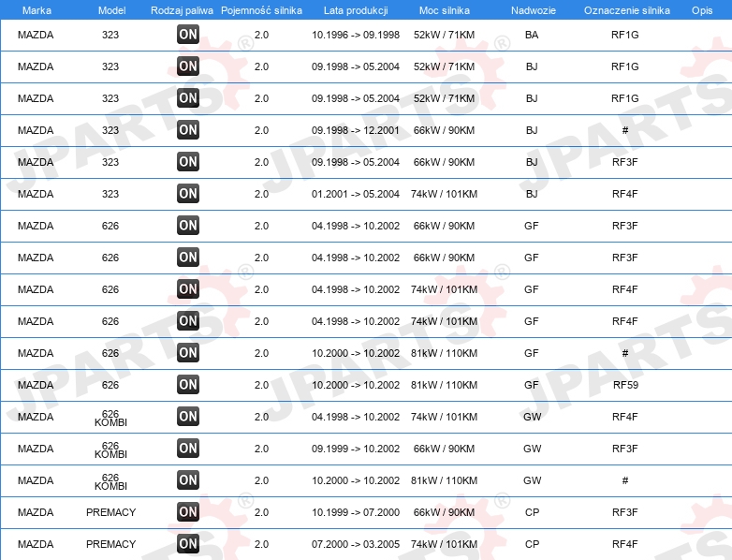Click the CP body code in the PREMACY RF4F row

pos(533,544)
